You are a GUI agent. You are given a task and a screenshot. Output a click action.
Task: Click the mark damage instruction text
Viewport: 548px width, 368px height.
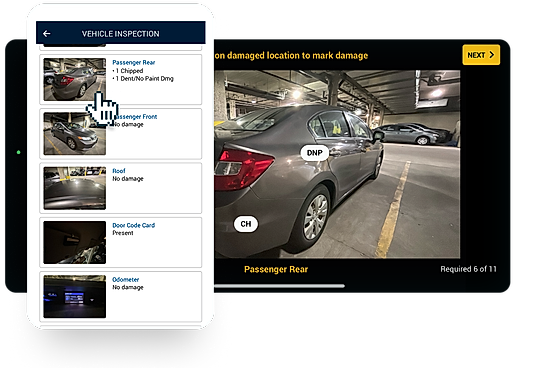click(x=291, y=56)
